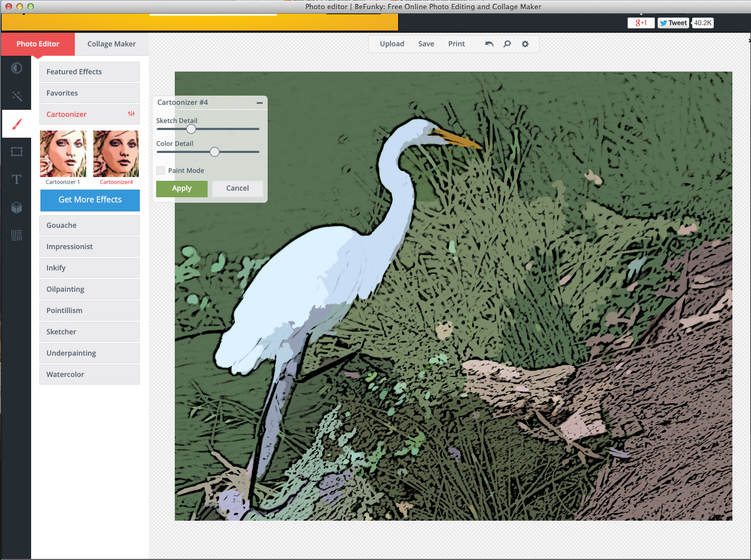Expand the Gouache effects
Image resolution: width=751 pixels, height=560 pixels.
pos(90,225)
